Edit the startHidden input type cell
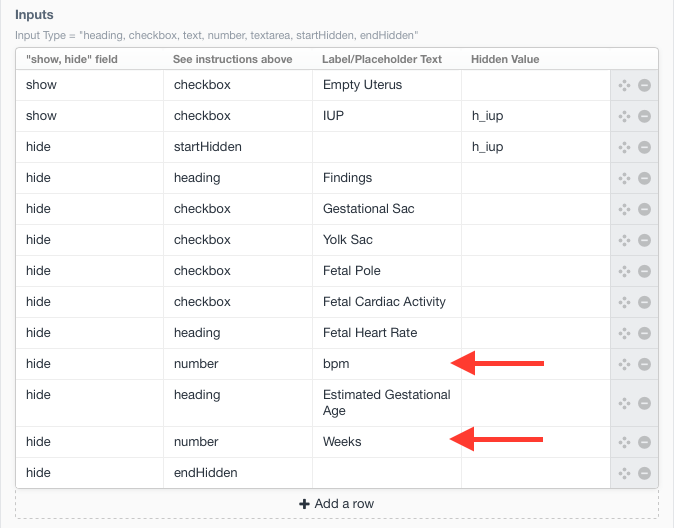This screenshot has width=674, height=528. coord(238,147)
